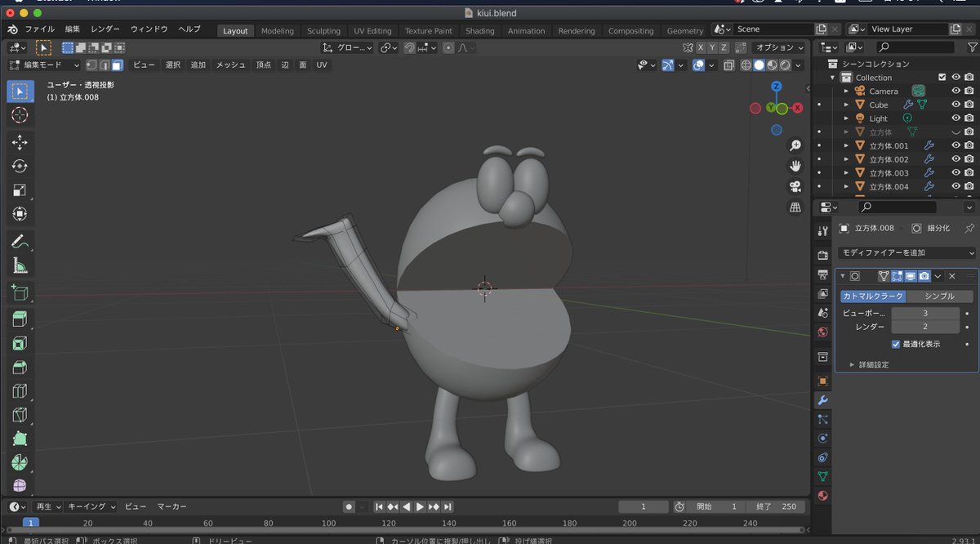Click the pan hand viewport icon
The height and width of the screenshot is (544, 980).
(795, 166)
